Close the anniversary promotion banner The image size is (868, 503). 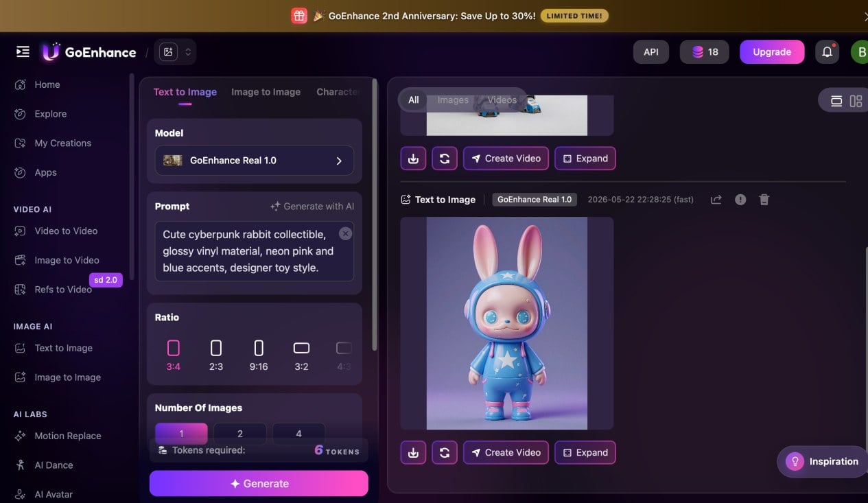865,16
